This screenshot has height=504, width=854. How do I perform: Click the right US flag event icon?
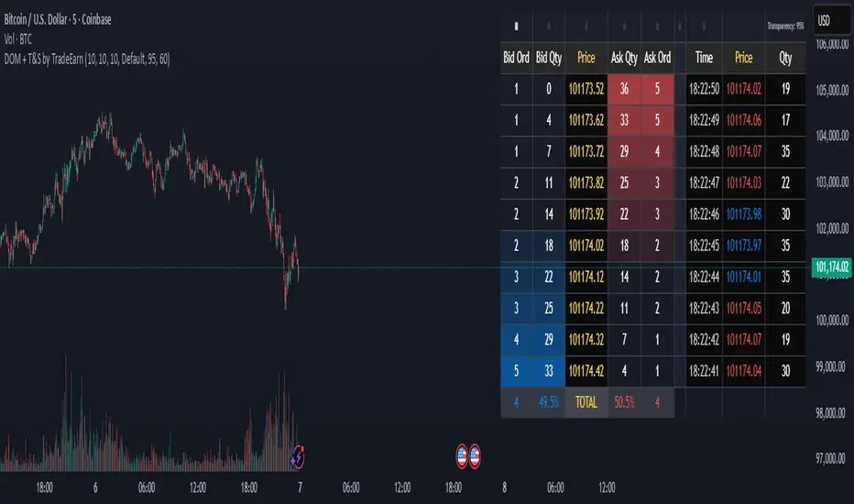476,453
